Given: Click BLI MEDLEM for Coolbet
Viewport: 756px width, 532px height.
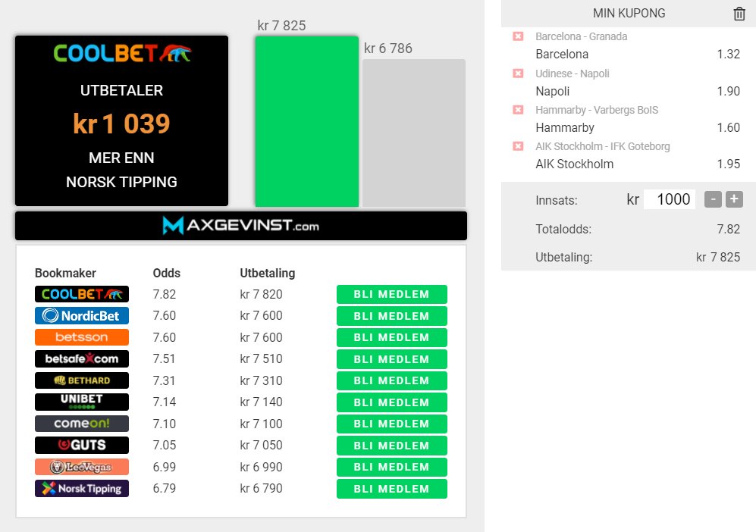Looking at the screenshot, I should pyautogui.click(x=391, y=295).
